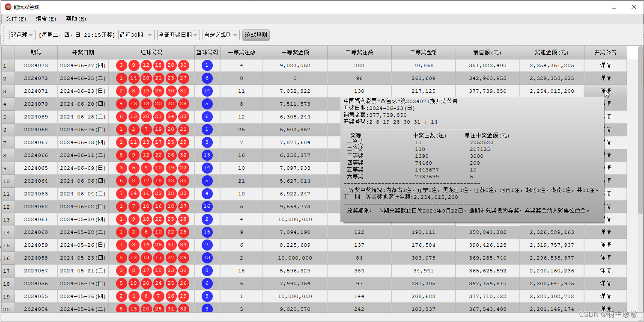The width and height of the screenshot is (644, 322).
Task: Open 详情 for issue 2024056
Action: coord(605,284)
